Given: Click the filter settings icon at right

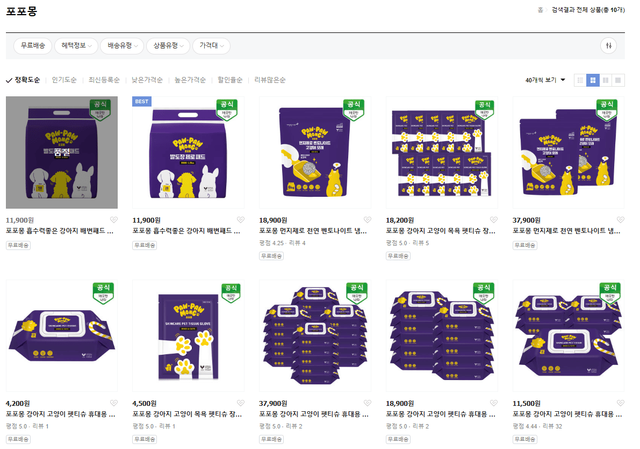Looking at the screenshot, I should (609, 46).
